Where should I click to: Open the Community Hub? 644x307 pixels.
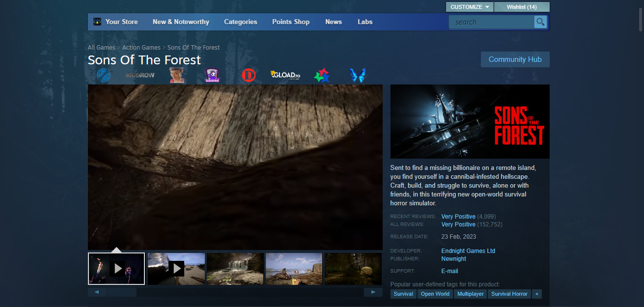(515, 59)
